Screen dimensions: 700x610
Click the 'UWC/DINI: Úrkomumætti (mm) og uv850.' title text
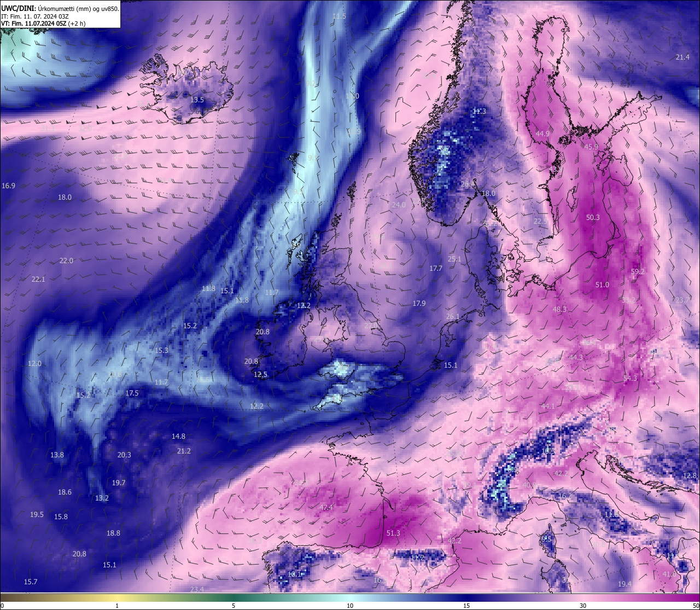point(60,9)
